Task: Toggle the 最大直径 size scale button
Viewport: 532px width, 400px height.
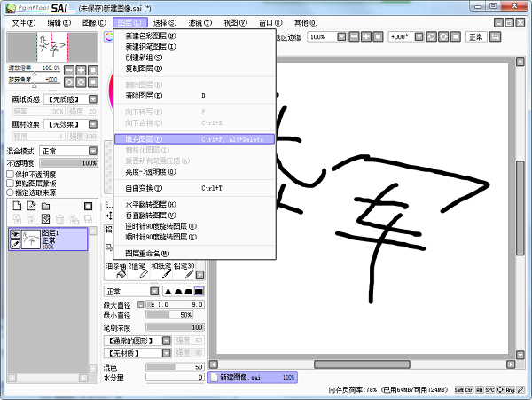Action: (140, 304)
